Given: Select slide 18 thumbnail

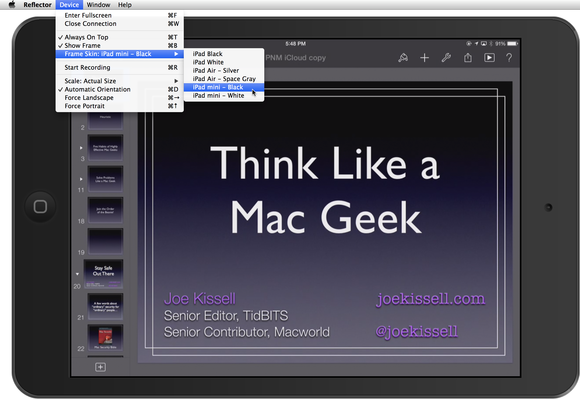Looking at the screenshot, I should tap(105, 210).
